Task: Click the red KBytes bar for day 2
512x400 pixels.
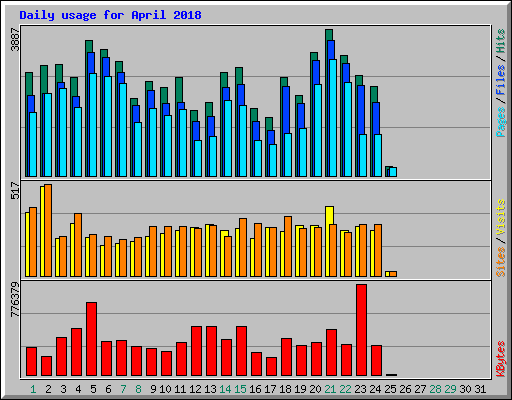Action: [46, 366]
